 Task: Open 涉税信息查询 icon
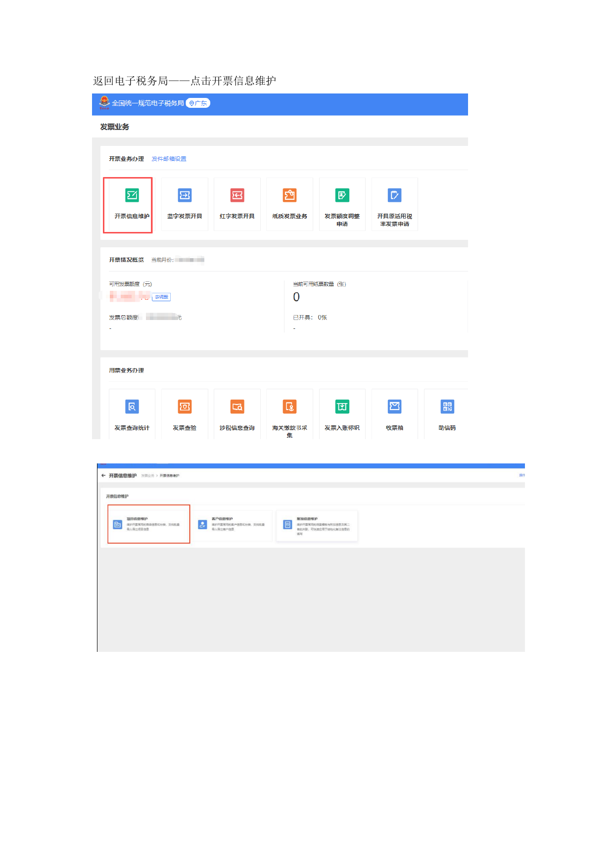click(x=237, y=407)
